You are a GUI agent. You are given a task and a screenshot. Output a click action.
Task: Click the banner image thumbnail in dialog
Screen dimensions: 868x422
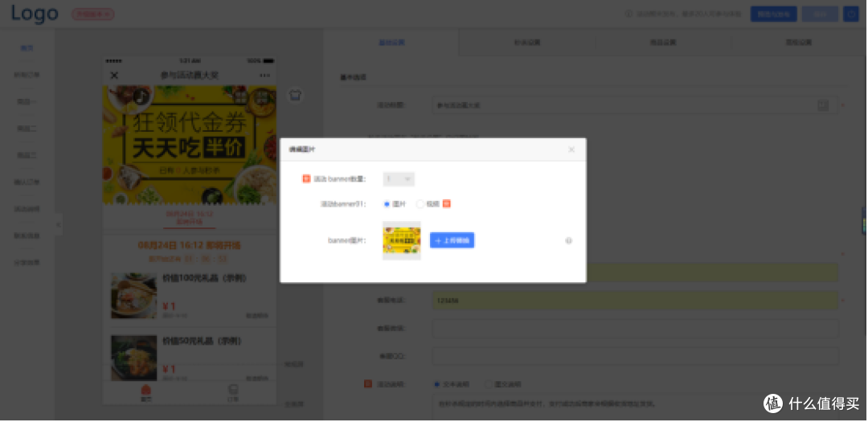pyautogui.click(x=402, y=241)
